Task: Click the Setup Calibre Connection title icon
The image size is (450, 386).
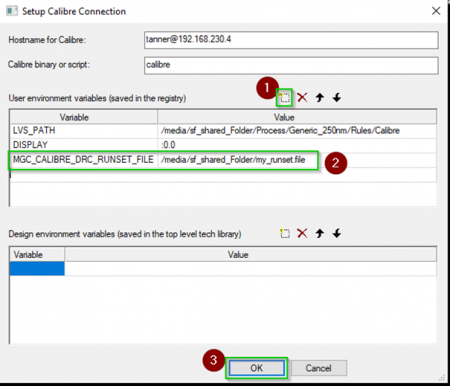Action: click(12, 11)
